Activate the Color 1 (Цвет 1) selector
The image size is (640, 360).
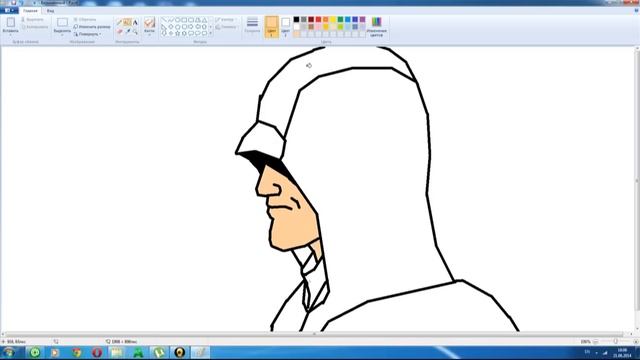click(x=271, y=27)
